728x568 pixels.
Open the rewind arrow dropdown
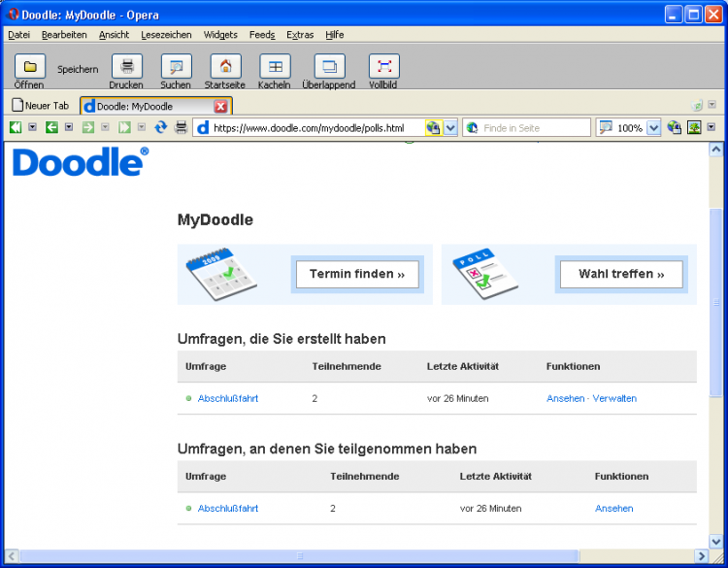32,127
